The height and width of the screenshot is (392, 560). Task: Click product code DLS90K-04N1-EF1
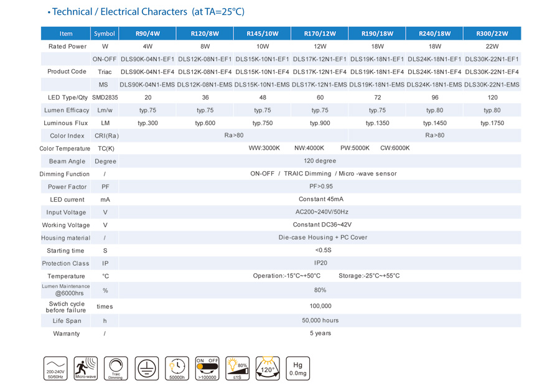click(x=147, y=59)
